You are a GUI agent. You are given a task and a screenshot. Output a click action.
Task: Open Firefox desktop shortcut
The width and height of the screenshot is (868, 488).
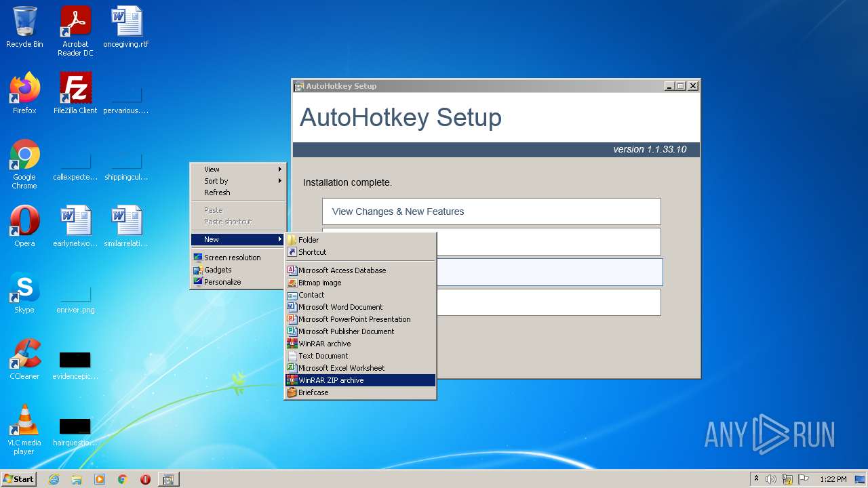(24, 94)
